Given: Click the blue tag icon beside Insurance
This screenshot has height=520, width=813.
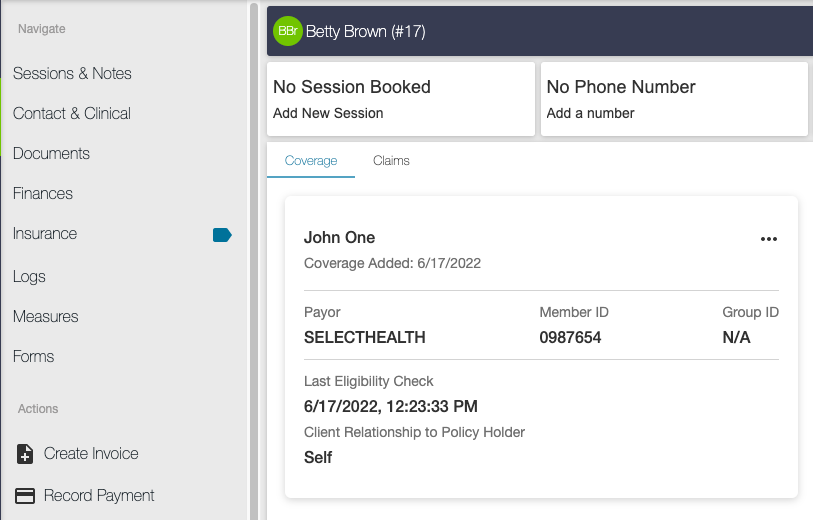Looking at the screenshot, I should (x=222, y=235).
